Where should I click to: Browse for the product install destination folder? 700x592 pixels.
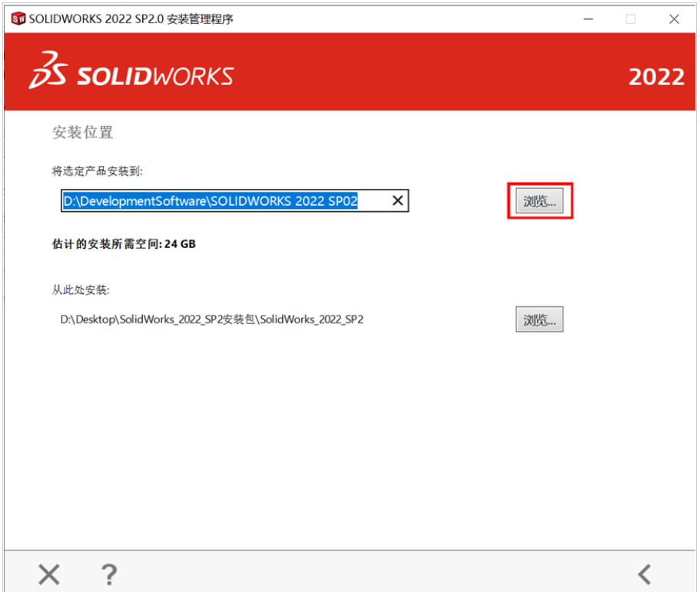[539, 200]
